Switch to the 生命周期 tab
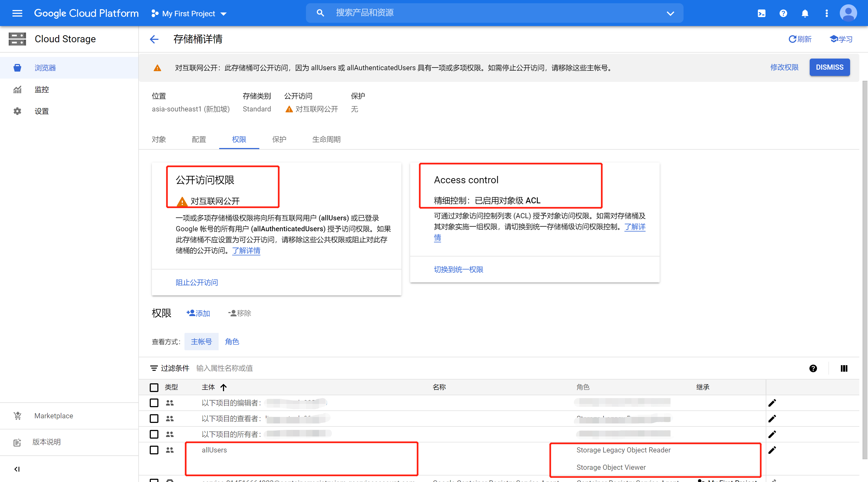This screenshot has height=482, width=868. coord(326,139)
